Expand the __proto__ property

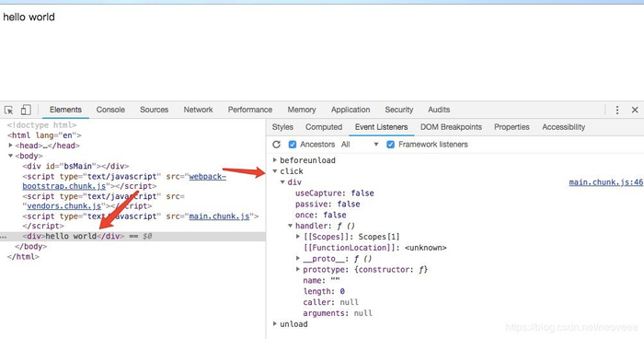tap(298, 258)
